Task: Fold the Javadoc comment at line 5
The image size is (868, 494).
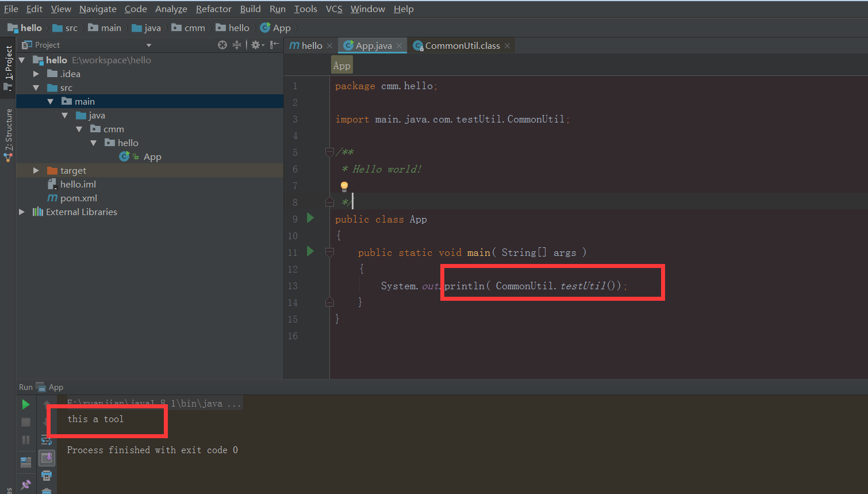Action: tap(329, 152)
